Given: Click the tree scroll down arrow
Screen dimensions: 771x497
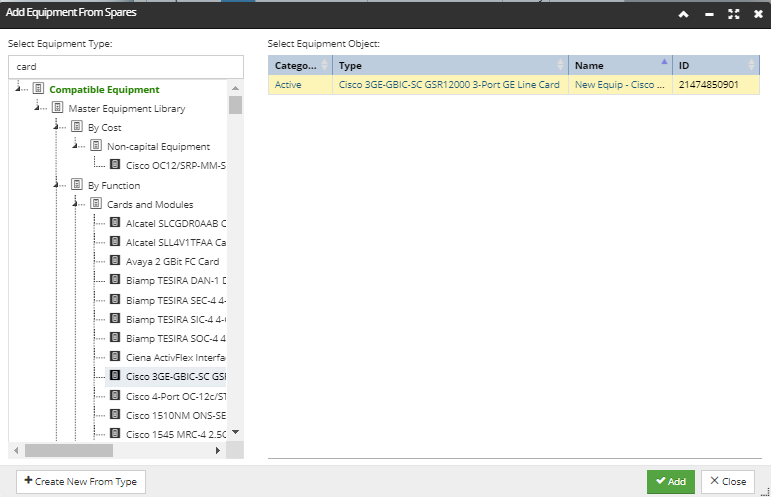Looking at the screenshot, I should 236,432.
